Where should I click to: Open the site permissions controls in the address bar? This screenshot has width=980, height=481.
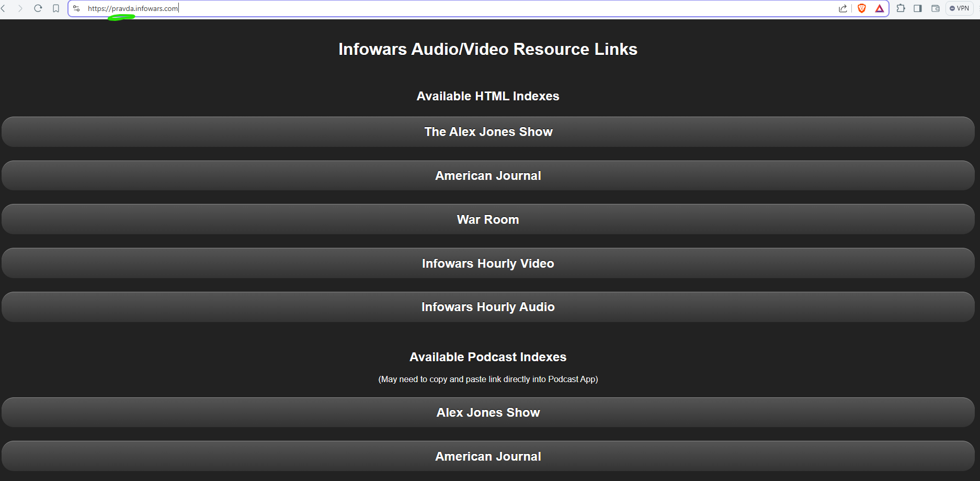[76, 8]
